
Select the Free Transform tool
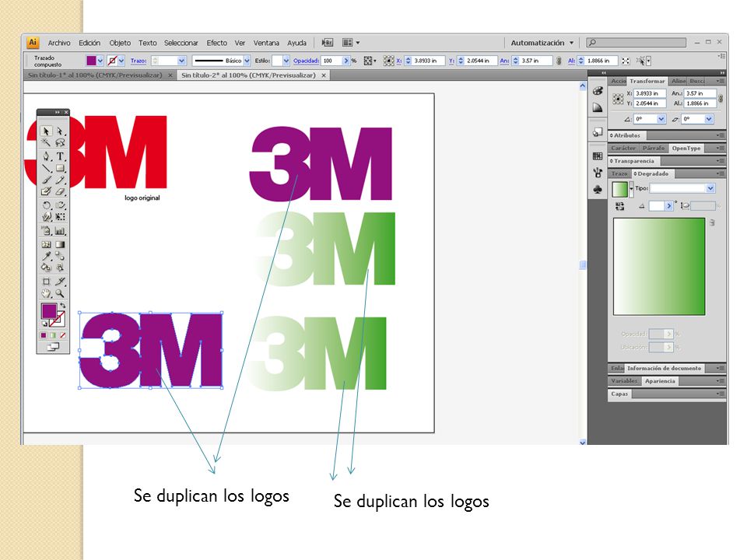point(60,217)
